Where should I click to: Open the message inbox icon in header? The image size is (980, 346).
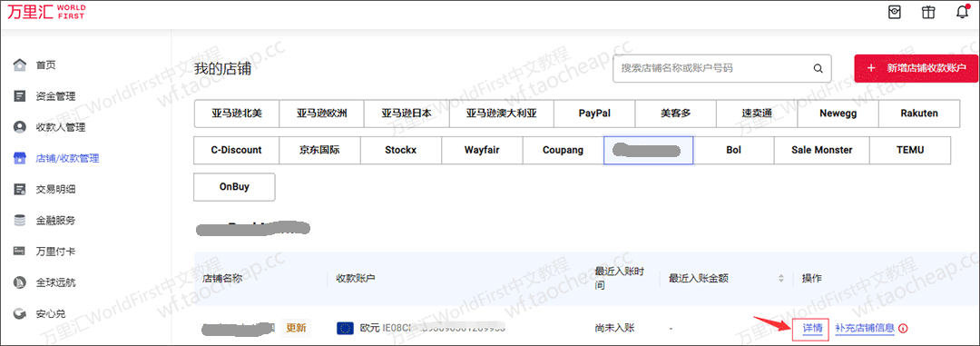click(x=895, y=13)
